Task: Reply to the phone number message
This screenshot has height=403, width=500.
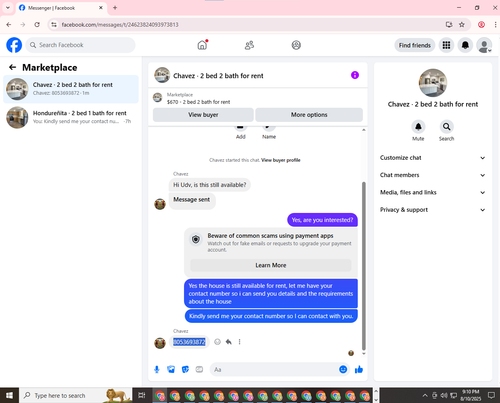Action: [x=229, y=342]
